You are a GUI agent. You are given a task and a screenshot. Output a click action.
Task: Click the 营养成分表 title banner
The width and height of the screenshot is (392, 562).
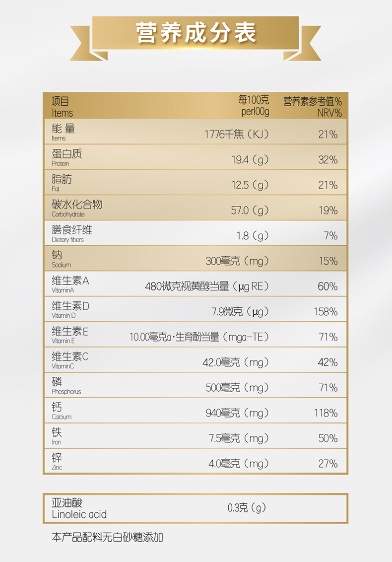[196, 33]
